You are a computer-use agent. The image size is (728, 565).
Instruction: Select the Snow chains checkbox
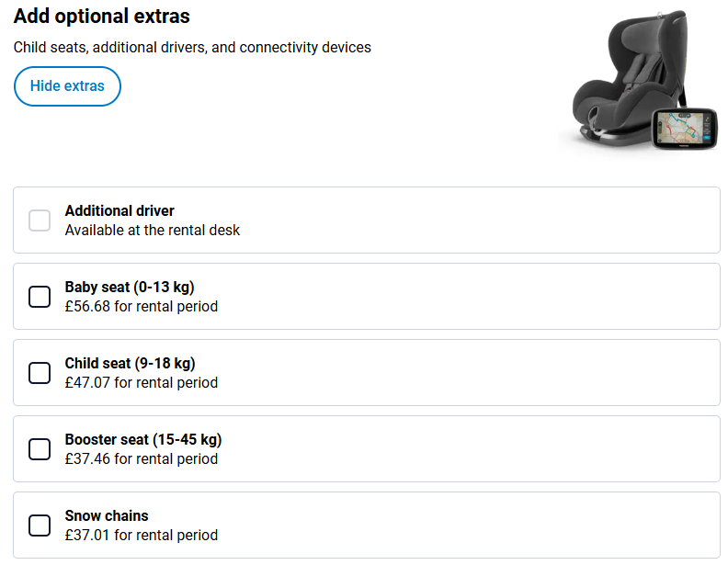pos(40,525)
